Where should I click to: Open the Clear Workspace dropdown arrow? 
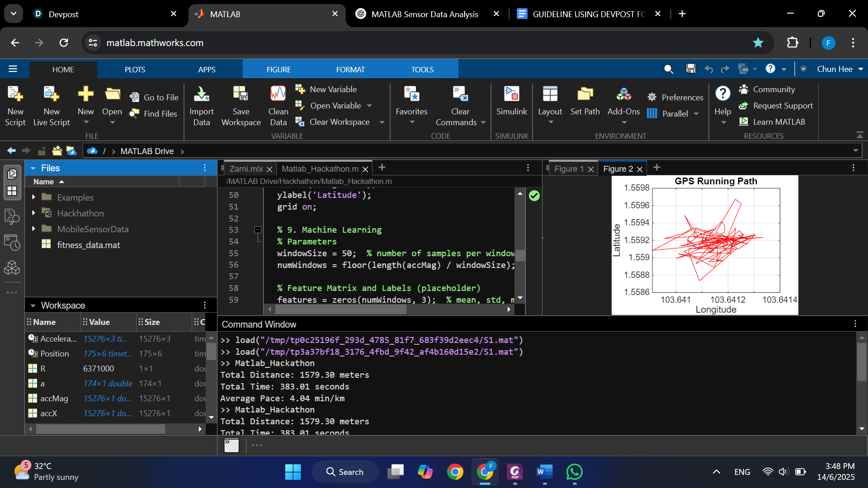[x=382, y=122]
